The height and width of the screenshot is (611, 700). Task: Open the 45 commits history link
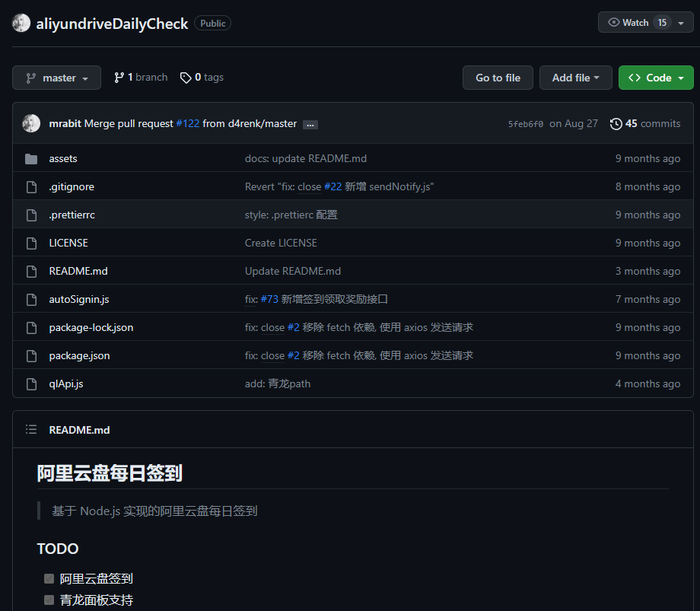pos(645,123)
